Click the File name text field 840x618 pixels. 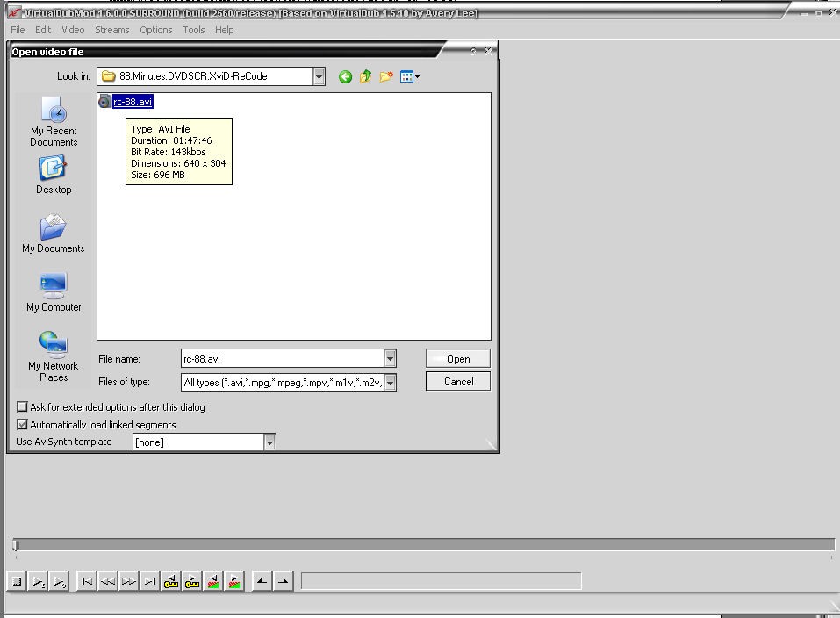pyautogui.click(x=283, y=358)
